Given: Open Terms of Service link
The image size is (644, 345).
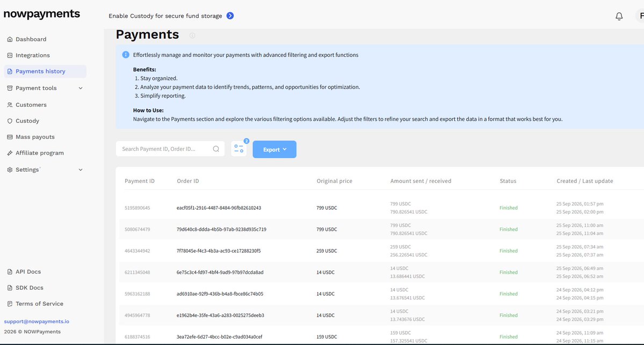Looking at the screenshot, I should click(x=39, y=304).
